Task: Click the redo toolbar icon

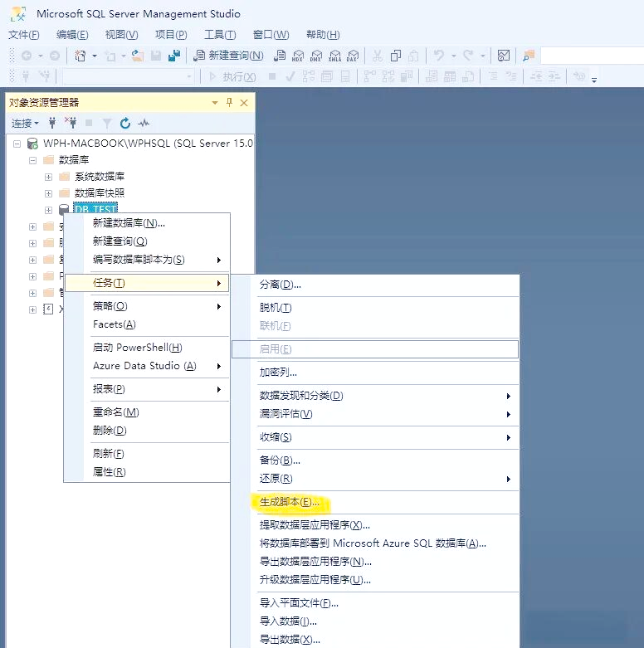Action: (468, 55)
